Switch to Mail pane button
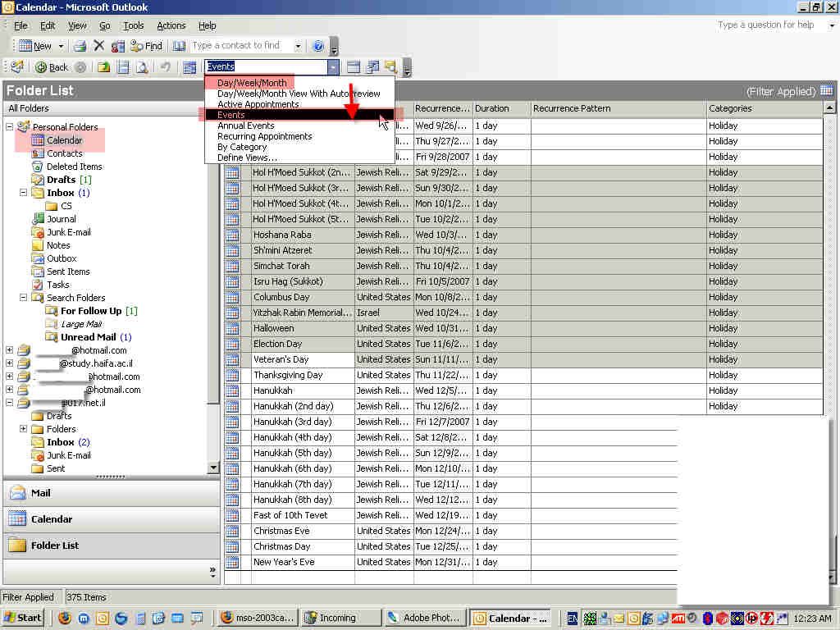 click(112, 493)
